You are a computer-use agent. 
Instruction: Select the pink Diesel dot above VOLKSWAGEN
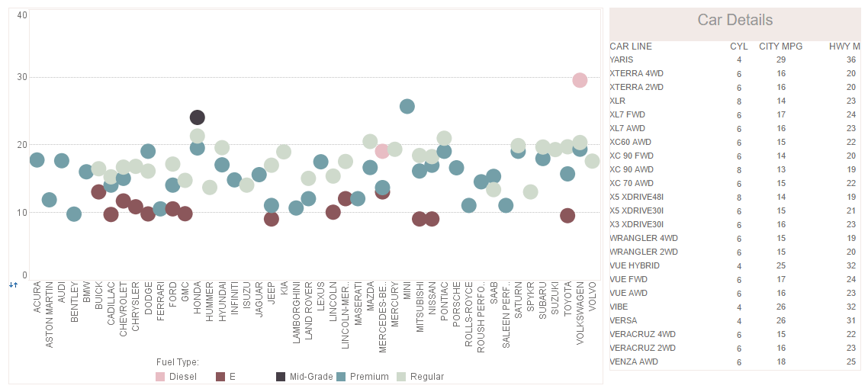point(580,80)
